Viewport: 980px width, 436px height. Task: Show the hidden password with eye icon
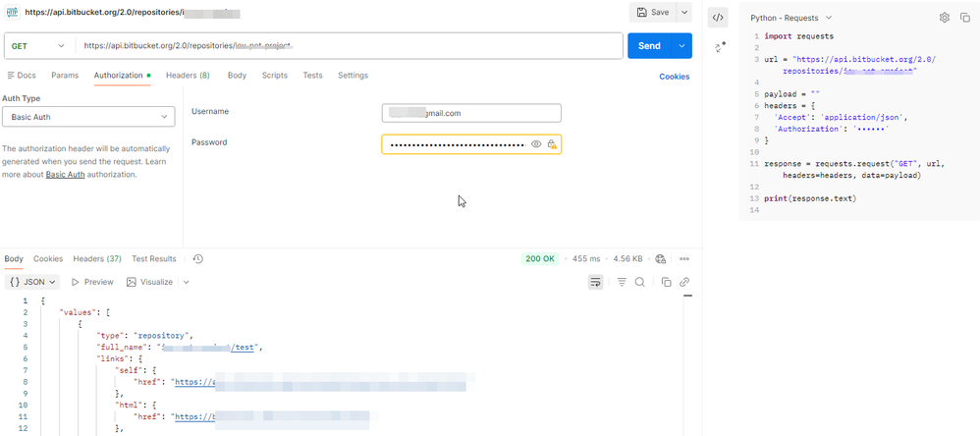535,144
